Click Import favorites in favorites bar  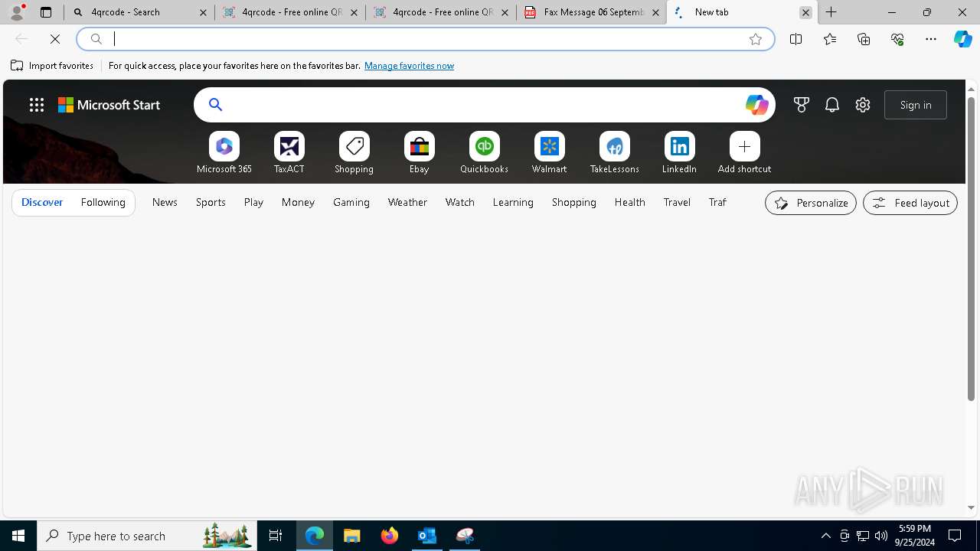52,66
